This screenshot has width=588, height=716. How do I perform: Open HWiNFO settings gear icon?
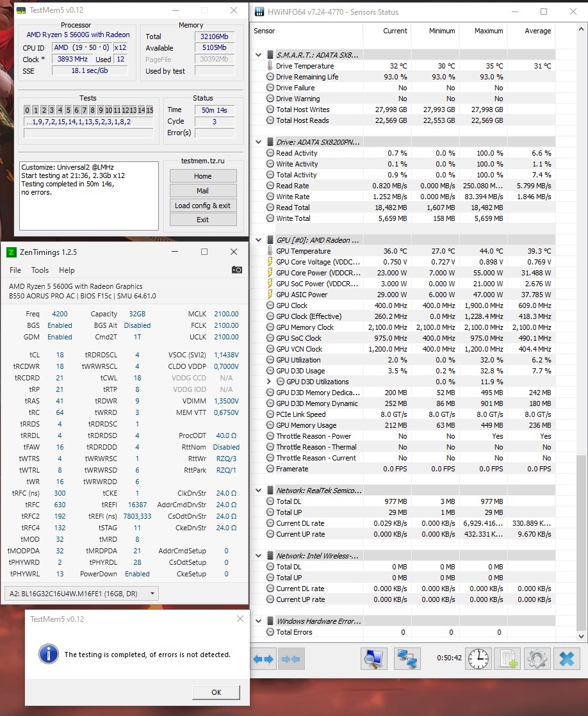pos(537,659)
